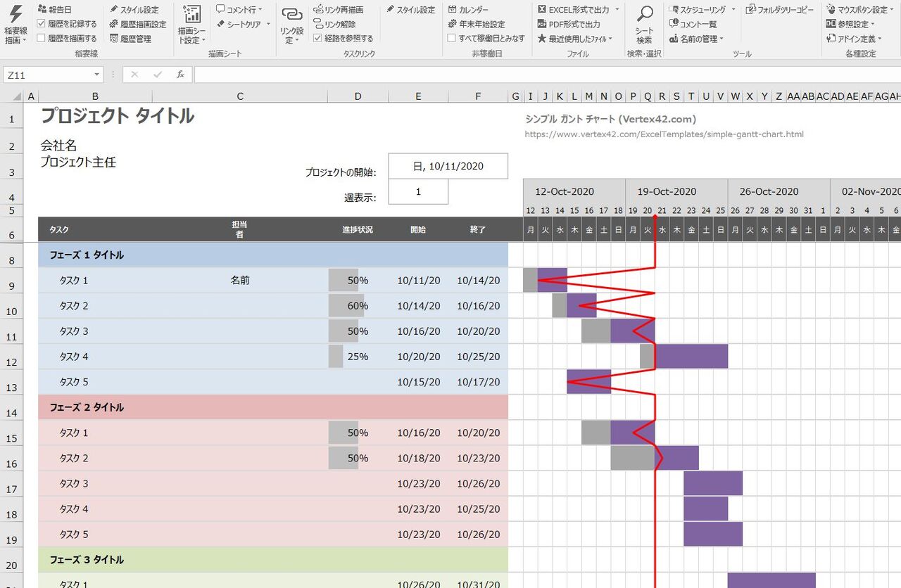Image resolution: width=901 pixels, height=588 pixels.
Task: Select the 週表示 value cell
Action: click(x=418, y=191)
